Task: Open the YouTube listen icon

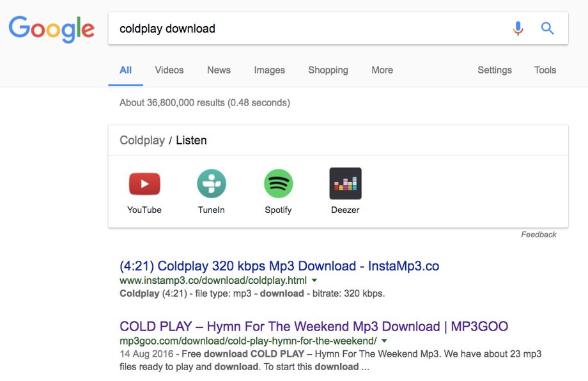Action: 144,183
